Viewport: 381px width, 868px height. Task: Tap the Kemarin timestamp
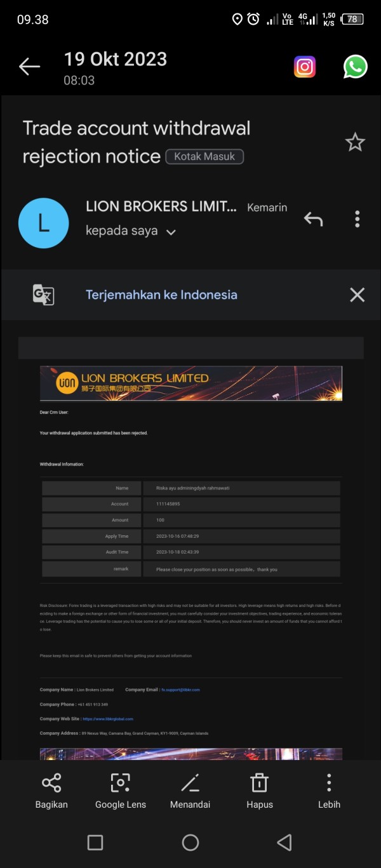pos(267,208)
